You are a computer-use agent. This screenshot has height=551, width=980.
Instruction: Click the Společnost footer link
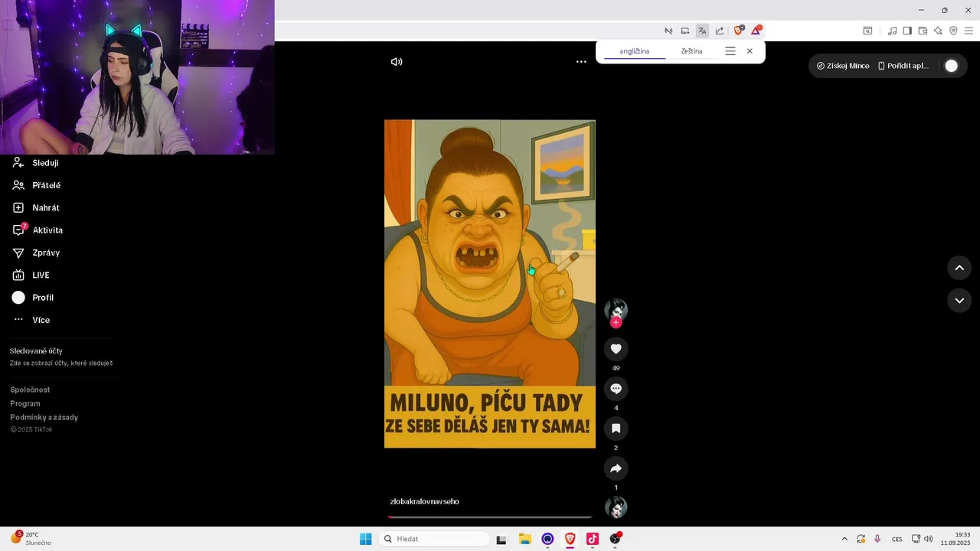coord(30,390)
